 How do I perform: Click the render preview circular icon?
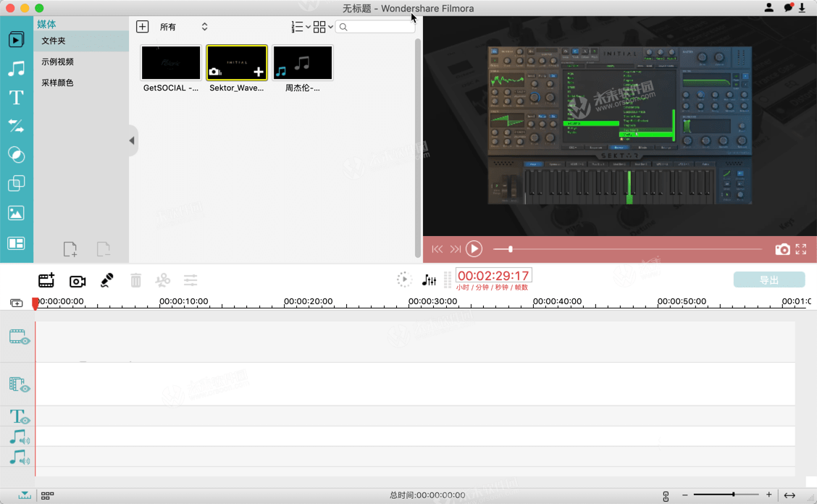404,280
